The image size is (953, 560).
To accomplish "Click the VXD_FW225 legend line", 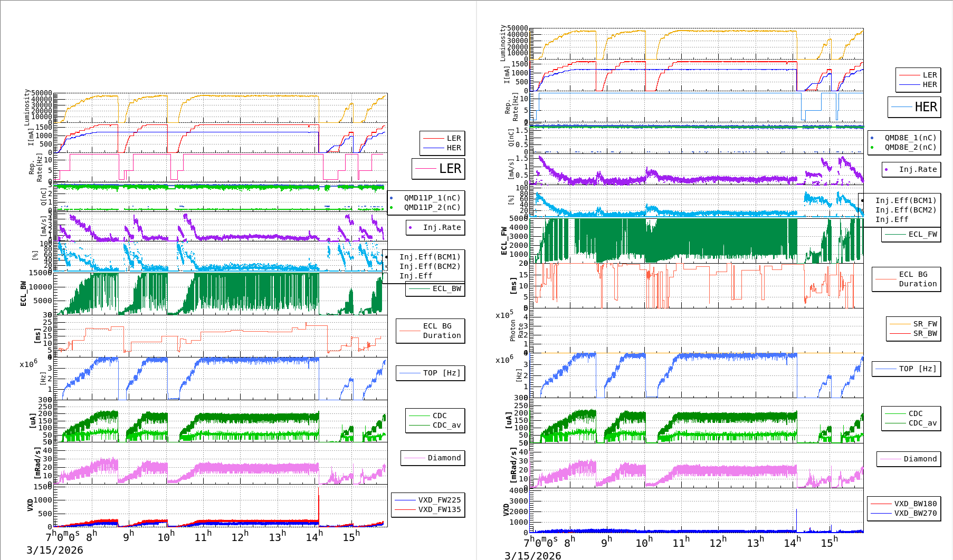I will (405, 500).
